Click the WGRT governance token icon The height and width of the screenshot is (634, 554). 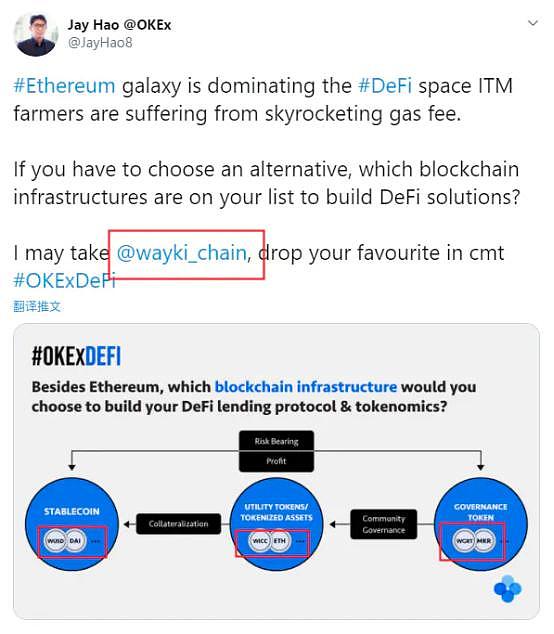pos(464,541)
